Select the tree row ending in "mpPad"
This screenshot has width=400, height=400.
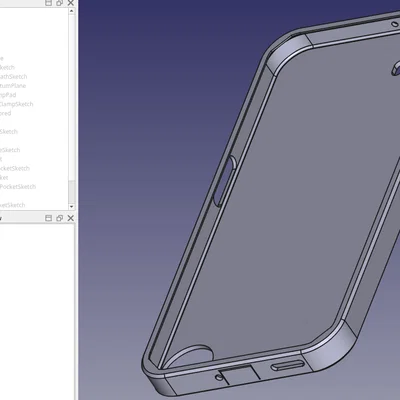pyautogui.click(x=8, y=95)
